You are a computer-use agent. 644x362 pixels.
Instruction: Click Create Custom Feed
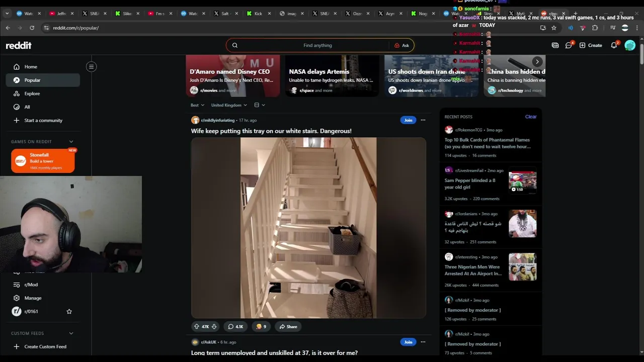[43, 346]
